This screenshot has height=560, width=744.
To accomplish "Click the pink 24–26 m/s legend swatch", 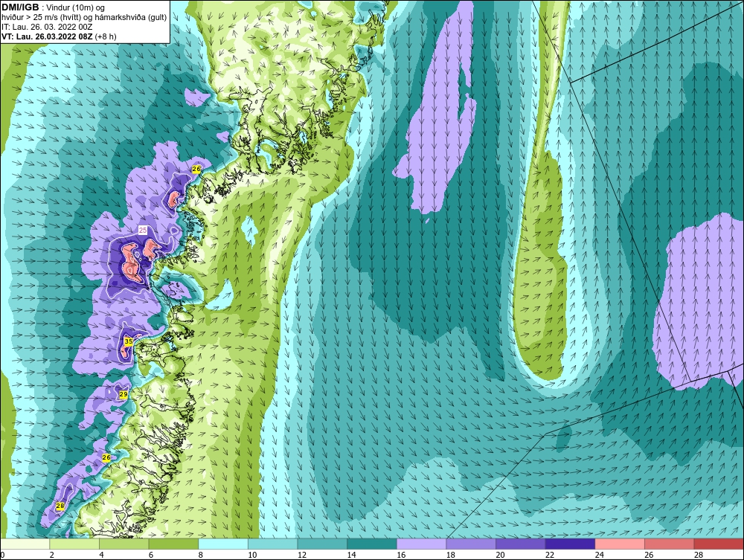I will click(620, 544).
